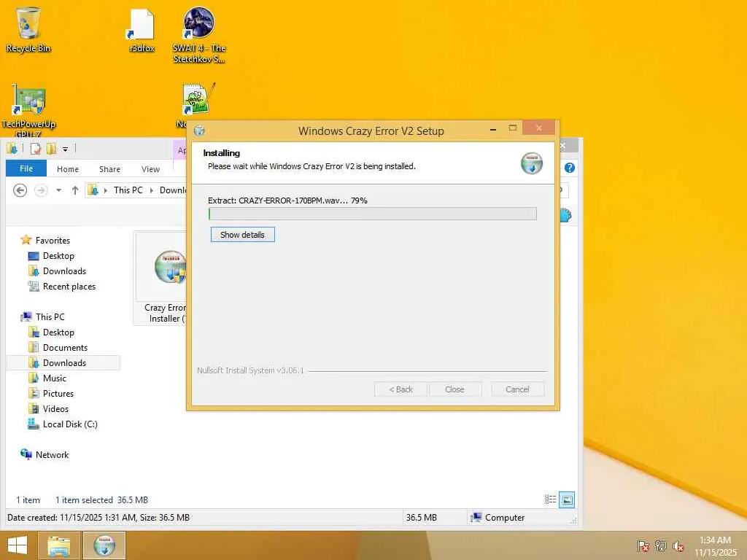Open the Windows Start button

tap(18, 545)
